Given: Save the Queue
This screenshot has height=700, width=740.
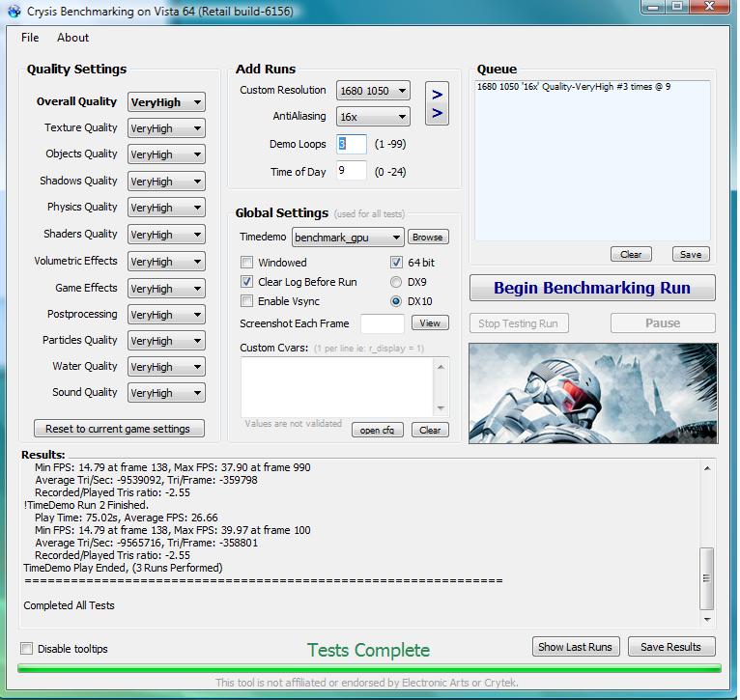Looking at the screenshot, I should pyautogui.click(x=691, y=254).
